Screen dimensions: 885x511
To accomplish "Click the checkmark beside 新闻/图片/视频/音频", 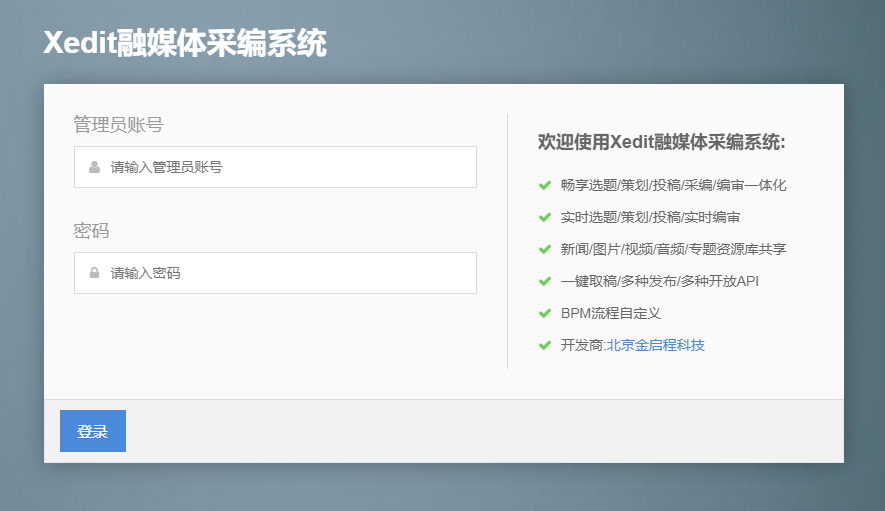I will pos(545,249).
